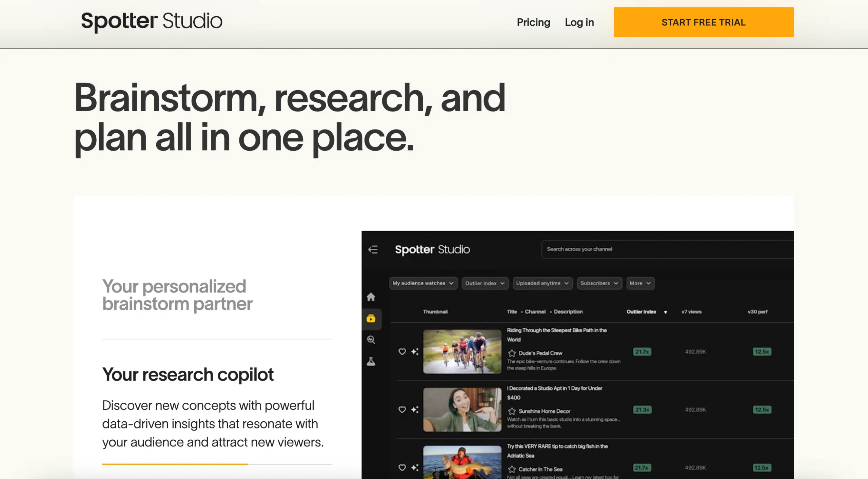Screen dimensions: 868x479
Task: Click START FREE TRIAL button
Action: coord(704,22)
